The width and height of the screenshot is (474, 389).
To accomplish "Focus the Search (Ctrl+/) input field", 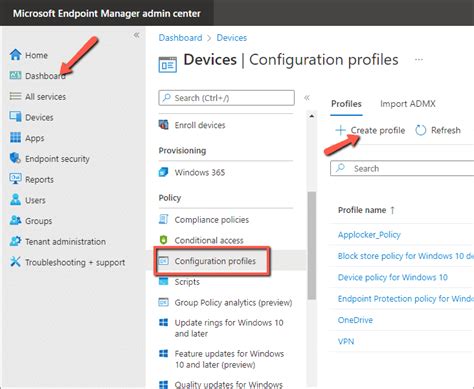I will pos(226,98).
